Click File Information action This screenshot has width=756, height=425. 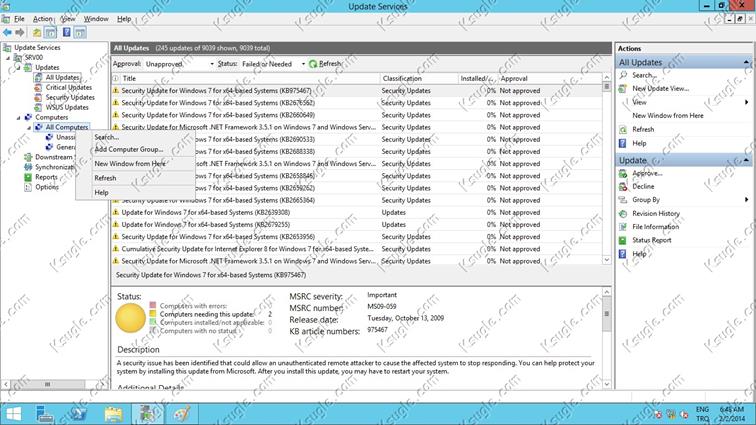click(655, 227)
